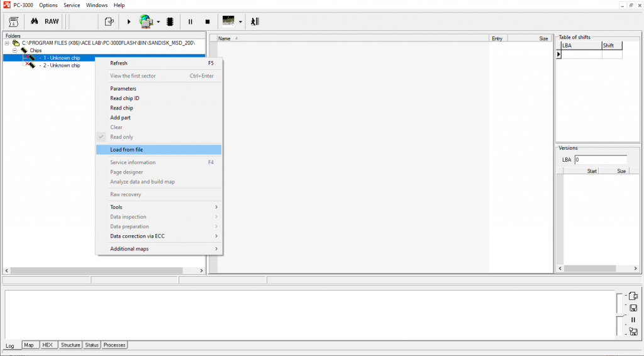Click the scroll script icon in toolbar
644x356 pixels.
(x=13, y=21)
